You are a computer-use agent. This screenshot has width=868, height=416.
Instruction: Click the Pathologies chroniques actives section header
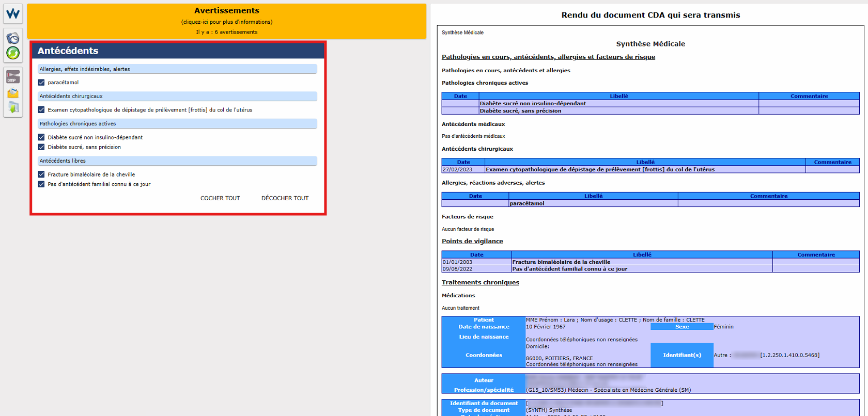coord(177,124)
